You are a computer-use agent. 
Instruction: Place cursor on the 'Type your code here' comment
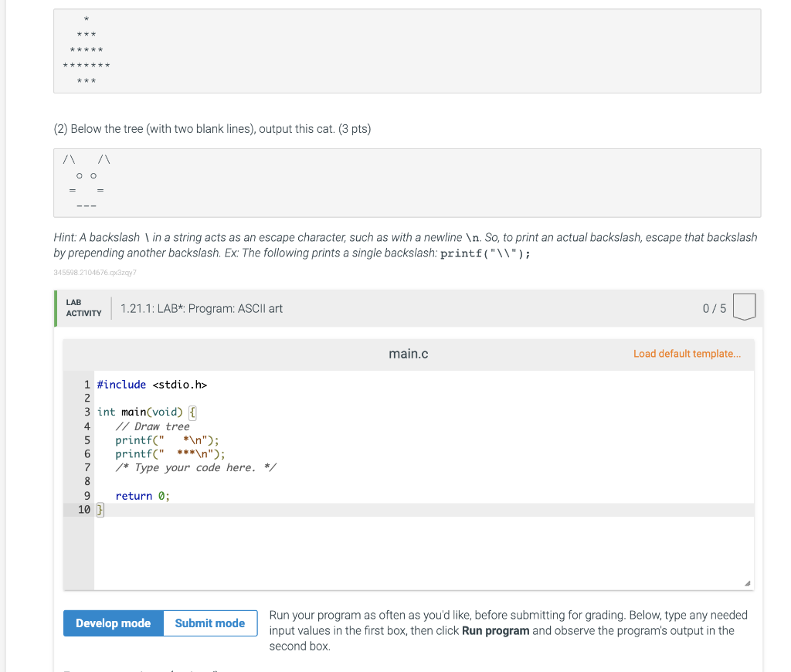(195, 468)
